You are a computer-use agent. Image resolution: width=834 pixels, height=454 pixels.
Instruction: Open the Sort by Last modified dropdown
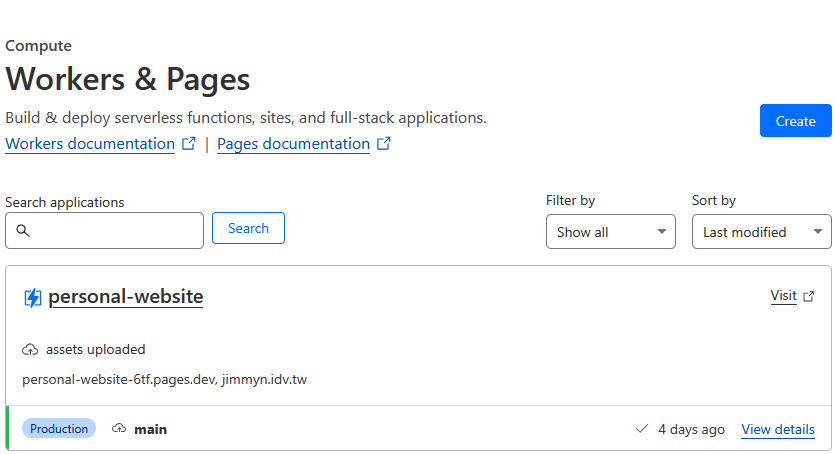click(x=761, y=232)
